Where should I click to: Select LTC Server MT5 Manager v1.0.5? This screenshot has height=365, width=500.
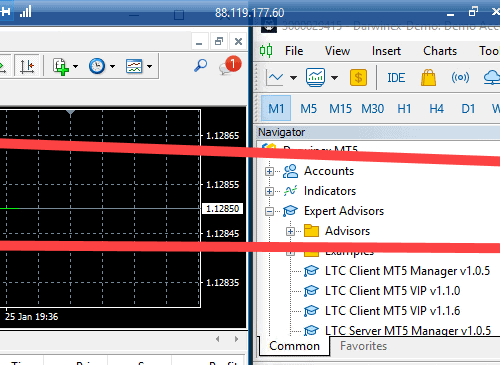(x=408, y=330)
